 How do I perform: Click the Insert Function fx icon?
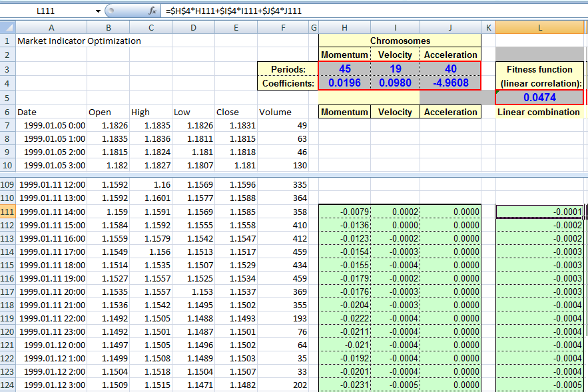coord(152,11)
